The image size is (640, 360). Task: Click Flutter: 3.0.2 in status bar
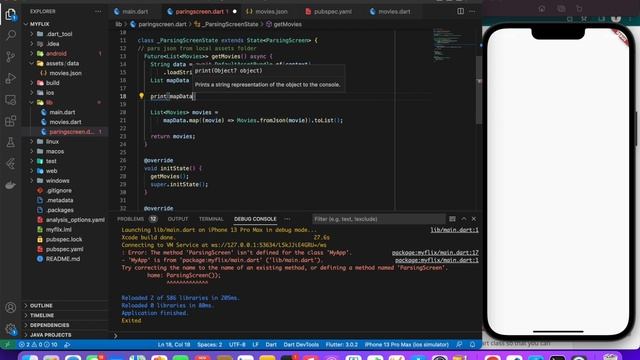point(342,344)
